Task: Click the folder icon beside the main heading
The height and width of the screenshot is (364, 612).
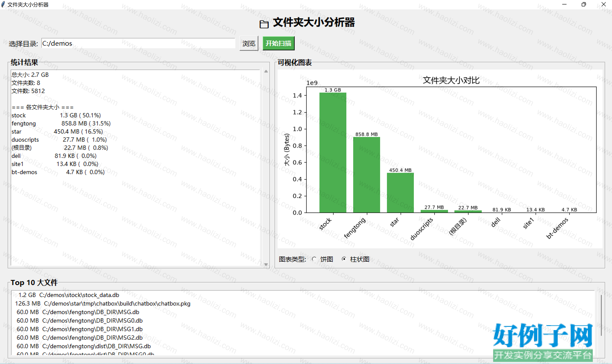Action: click(x=264, y=24)
